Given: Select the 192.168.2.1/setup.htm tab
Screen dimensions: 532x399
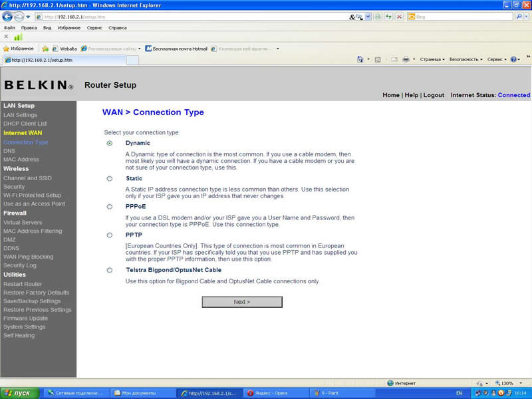Looking at the screenshot, I should click(x=64, y=60).
